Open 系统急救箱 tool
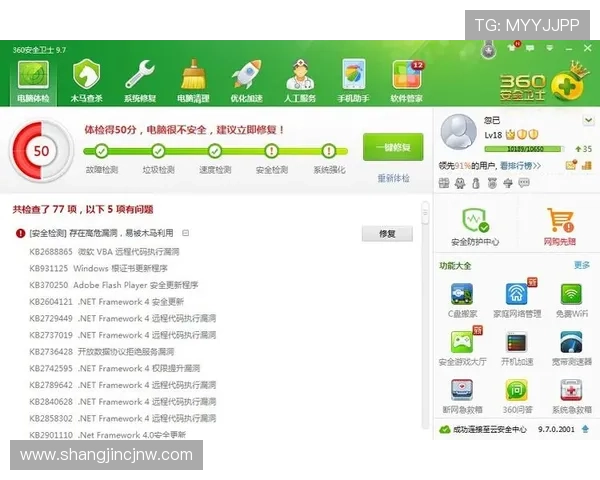 (572, 397)
